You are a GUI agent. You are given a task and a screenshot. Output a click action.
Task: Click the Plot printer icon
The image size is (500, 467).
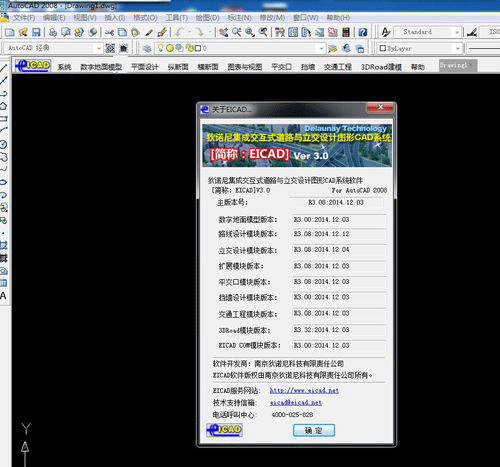53,32
